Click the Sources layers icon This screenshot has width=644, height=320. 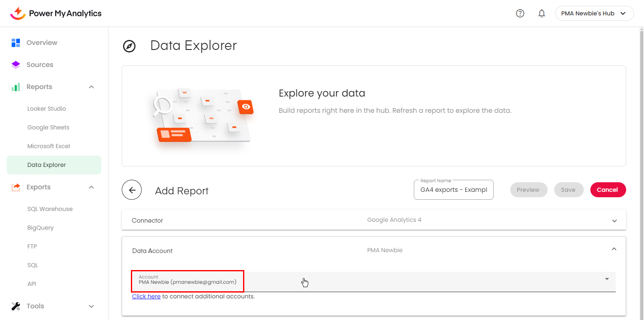coord(16,65)
